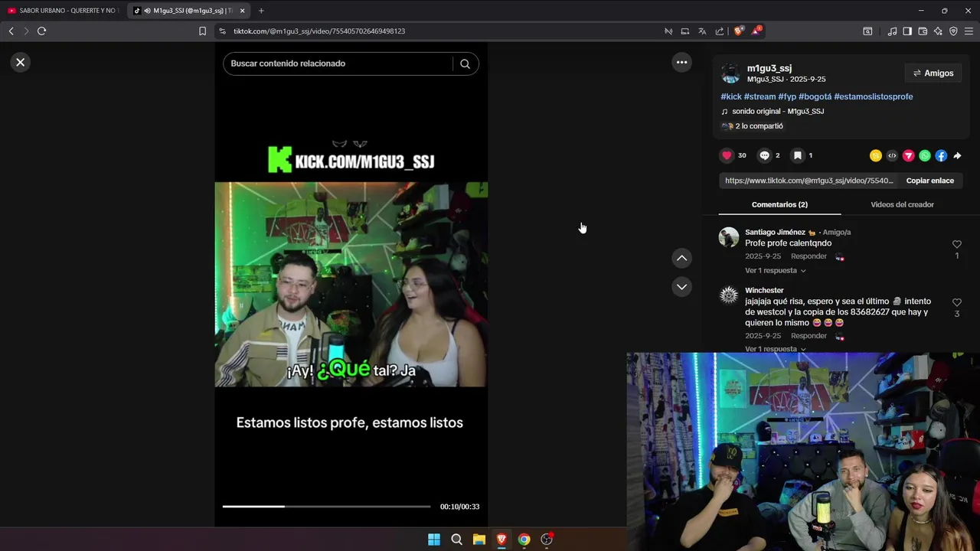Open the #bogotá hashtag
Screen dimensions: 980x551
tap(815, 96)
